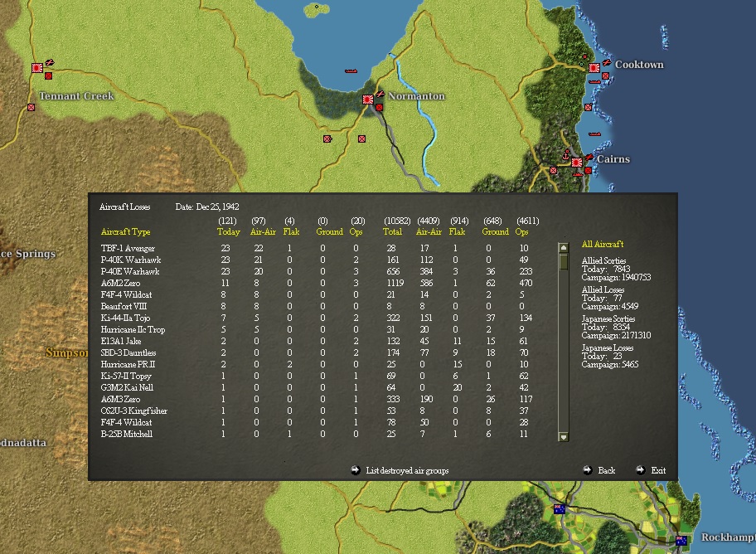The width and height of the screenshot is (756, 554).
Task: Click the Cairns map label
Action: point(613,159)
